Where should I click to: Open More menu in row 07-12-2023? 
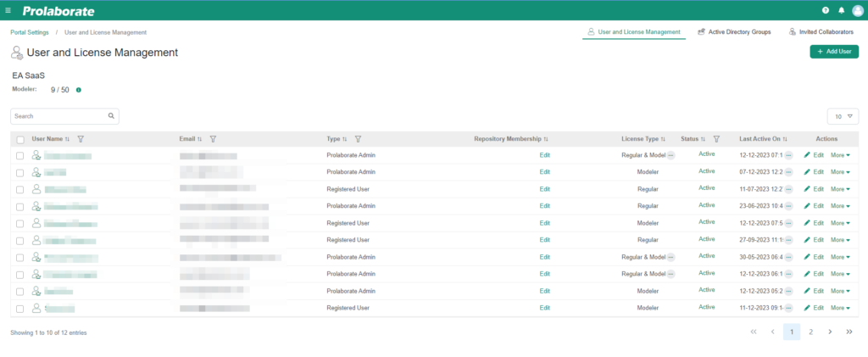tap(840, 172)
